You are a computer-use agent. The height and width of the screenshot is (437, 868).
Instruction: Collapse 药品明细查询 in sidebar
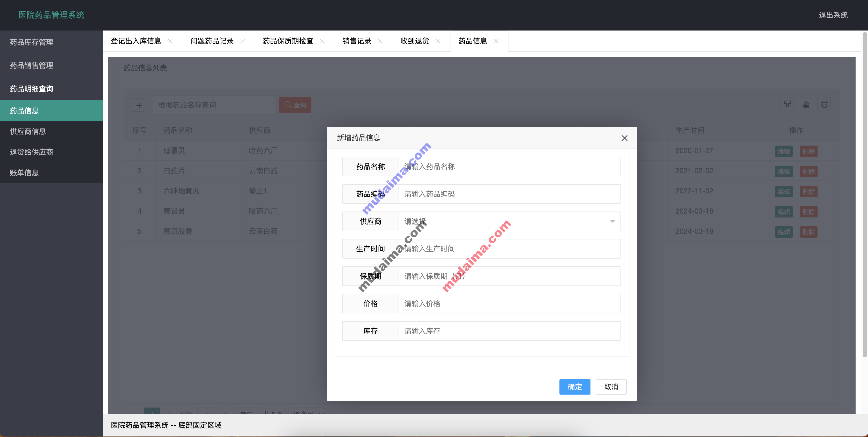pyautogui.click(x=51, y=89)
